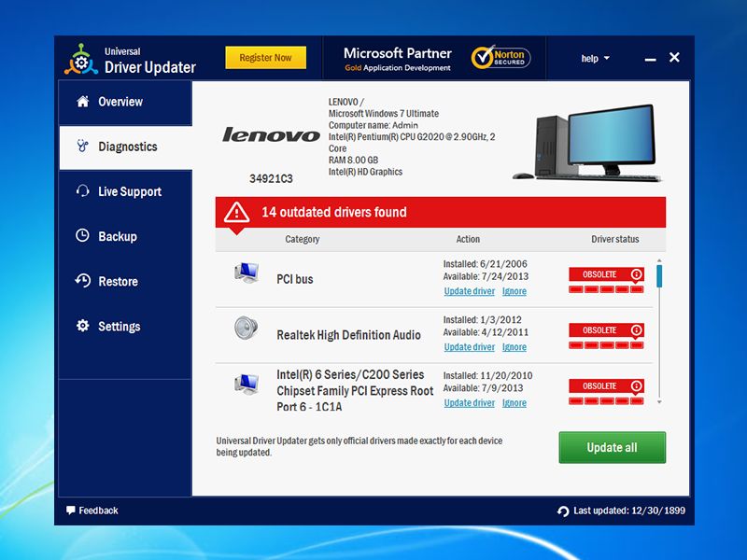This screenshot has width=747, height=560.
Task: Open the Overview tab
Action: click(120, 102)
